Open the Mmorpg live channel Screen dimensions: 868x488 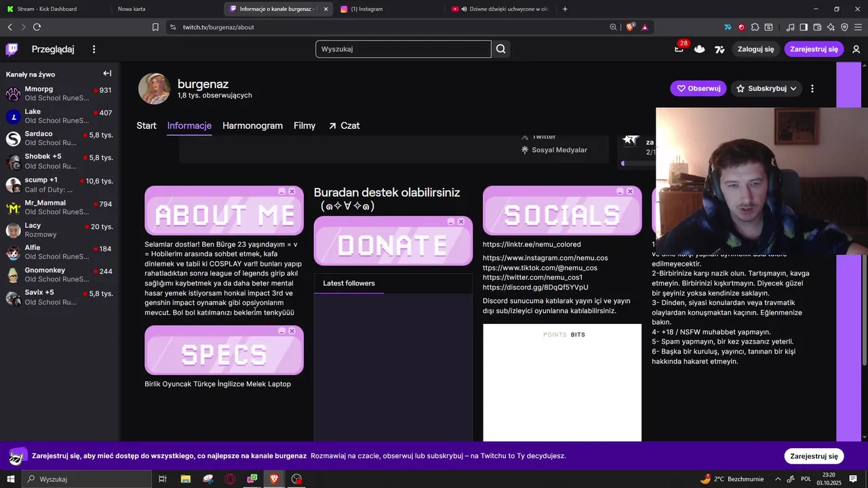(60, 94)
